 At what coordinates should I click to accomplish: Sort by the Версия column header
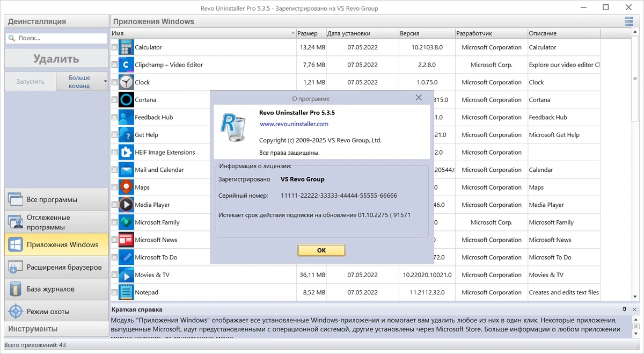(x=426, y=33)
